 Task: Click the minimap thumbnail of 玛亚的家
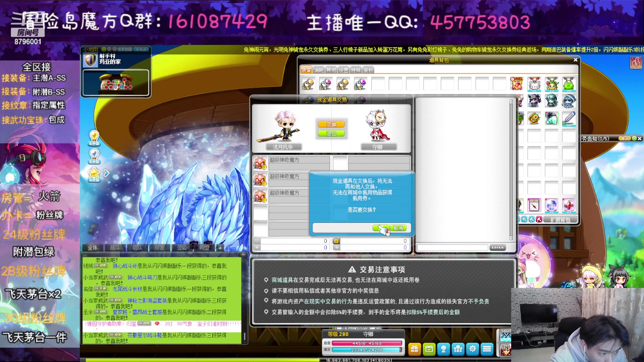(116, 82)
